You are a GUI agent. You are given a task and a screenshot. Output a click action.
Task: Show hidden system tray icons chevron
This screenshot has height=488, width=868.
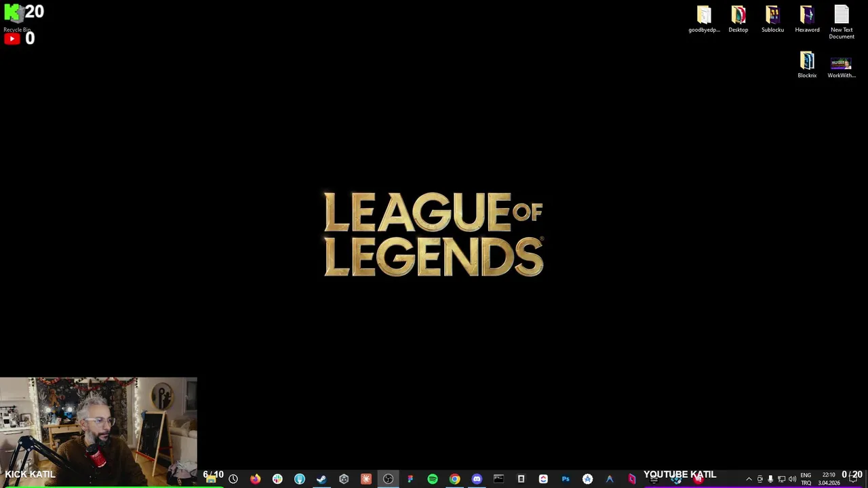(x=749, y=479)
